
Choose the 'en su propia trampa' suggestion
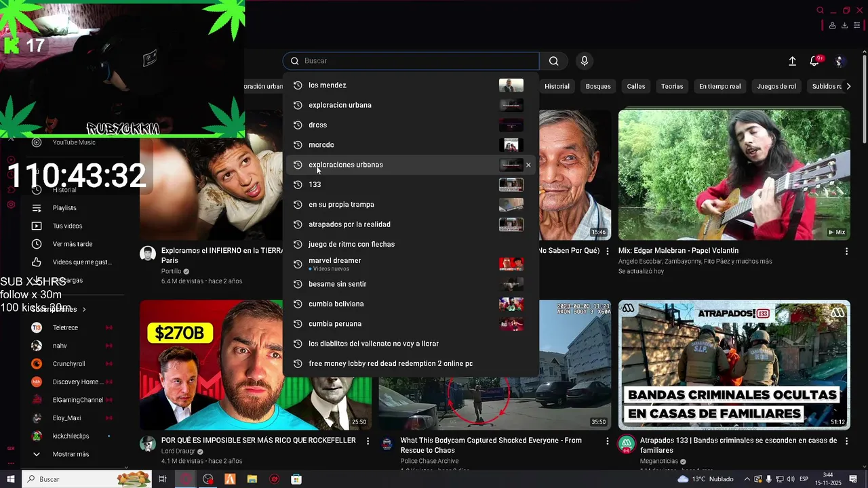(410, 205)
